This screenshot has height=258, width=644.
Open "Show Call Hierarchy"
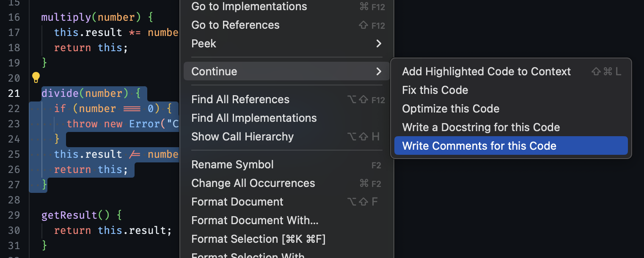click(242, 136)
